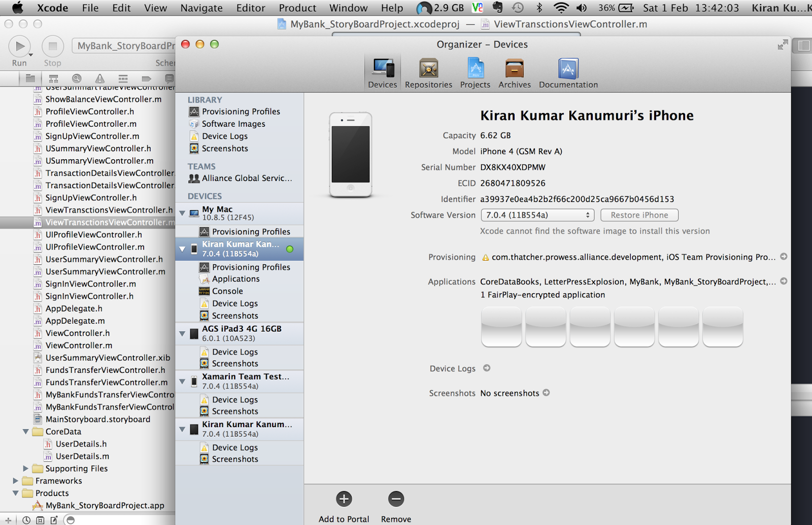Collapse the AGS iPad3 4G 16GB group

[182, 333]
